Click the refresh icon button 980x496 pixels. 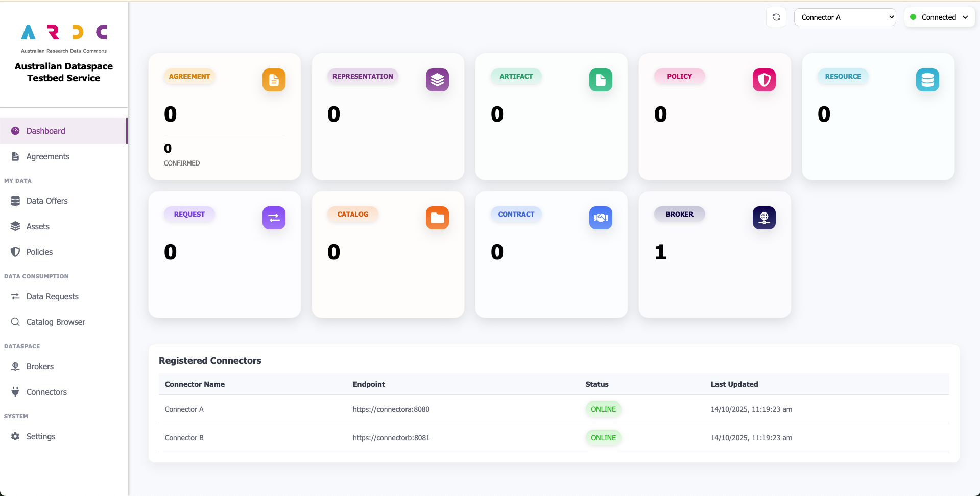(776, 17)
